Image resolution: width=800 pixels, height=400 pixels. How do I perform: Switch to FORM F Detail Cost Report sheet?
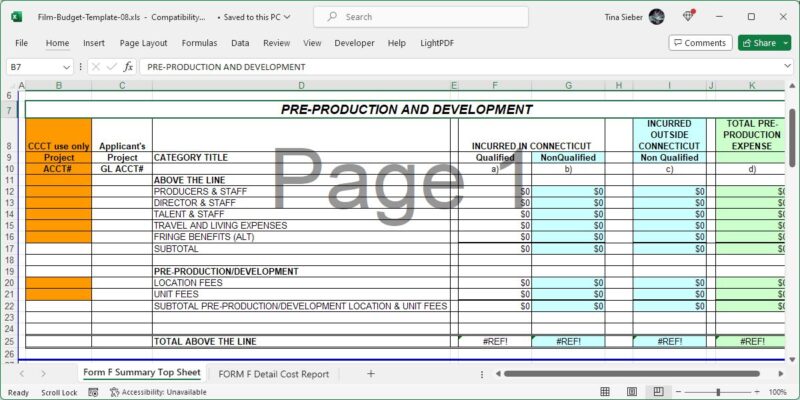point(273,374)
